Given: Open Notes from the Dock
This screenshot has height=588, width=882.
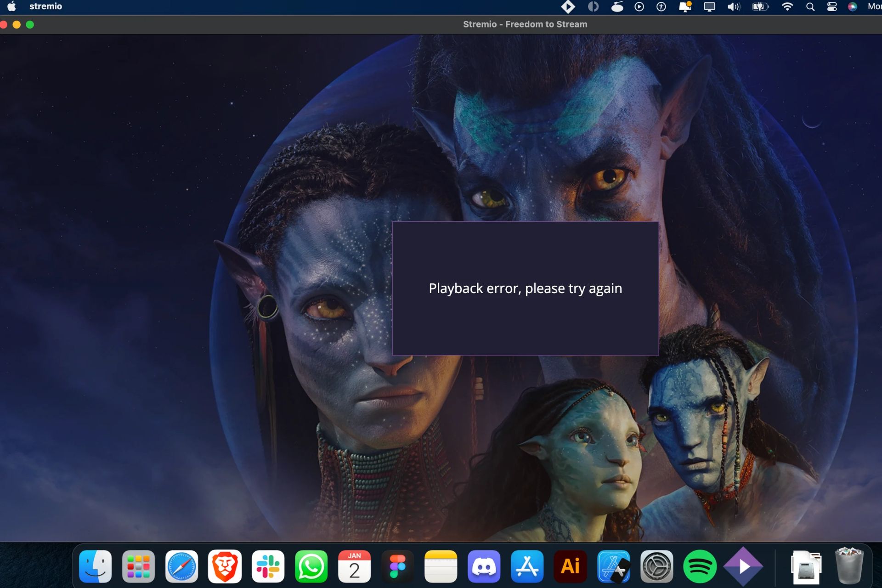Looking at the screenshot, I should pos(441,566).
